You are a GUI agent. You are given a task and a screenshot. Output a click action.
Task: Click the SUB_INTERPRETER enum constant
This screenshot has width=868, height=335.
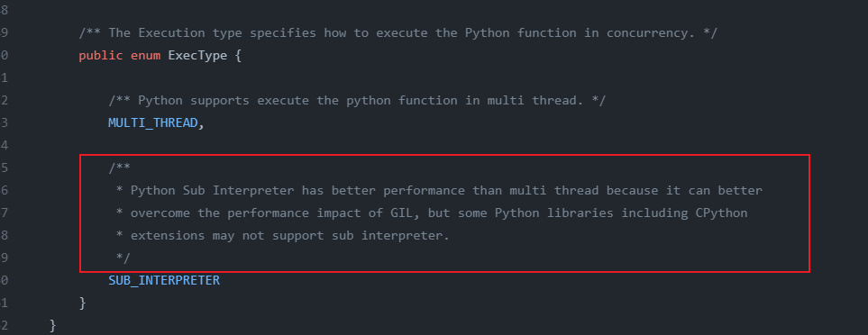pyautogui.click(x=164, y=280)
